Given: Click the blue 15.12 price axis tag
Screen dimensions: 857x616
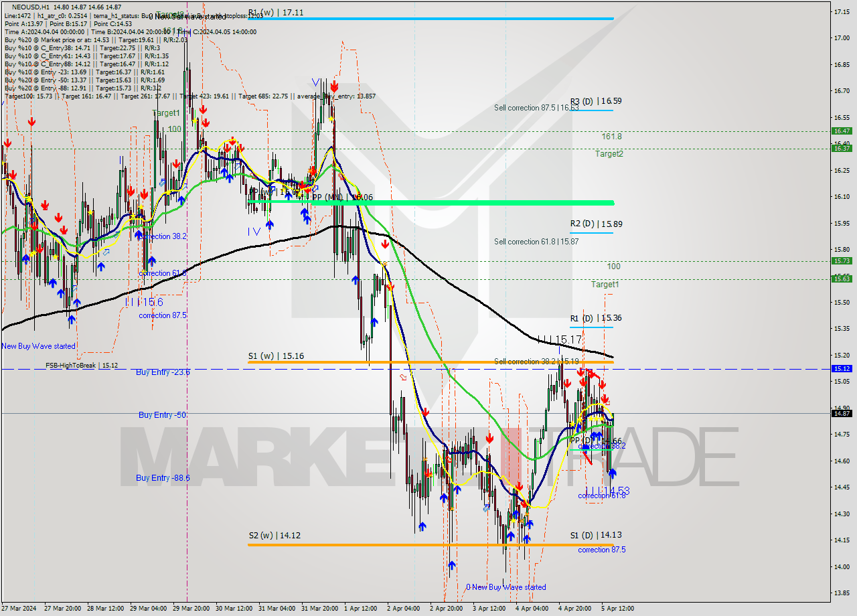Looking at the screenshot, I should [842, 368].
